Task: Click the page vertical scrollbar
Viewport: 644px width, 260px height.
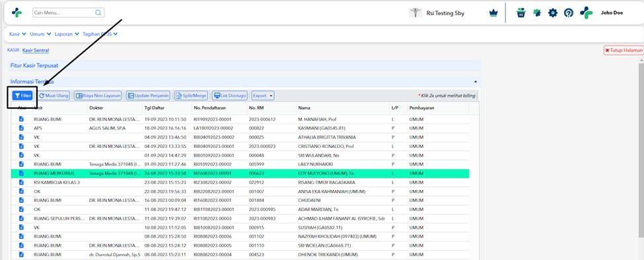Action: point(641,150)
